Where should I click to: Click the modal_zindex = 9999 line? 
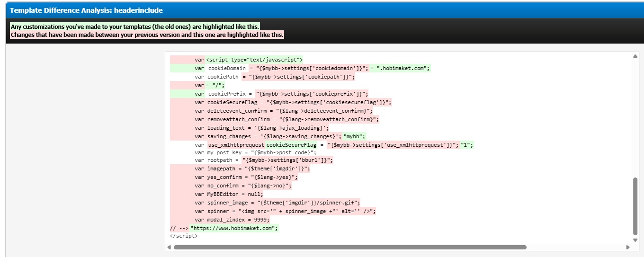232,220
